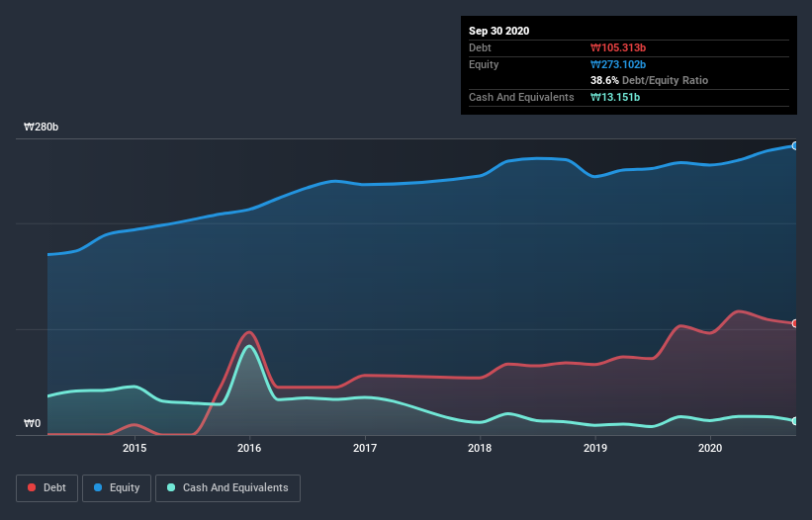
Task: Click the ₩280b y-axis label
Action: click(41, 127)
